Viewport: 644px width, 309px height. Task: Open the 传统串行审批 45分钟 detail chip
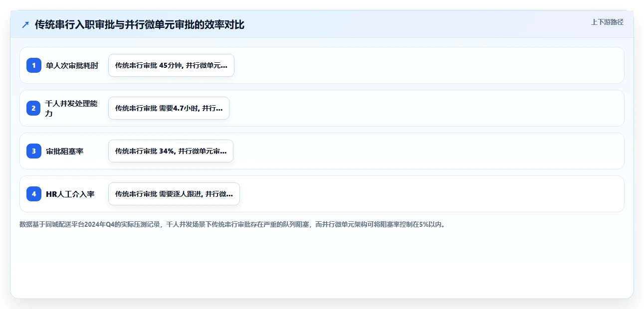coord(171,65)
